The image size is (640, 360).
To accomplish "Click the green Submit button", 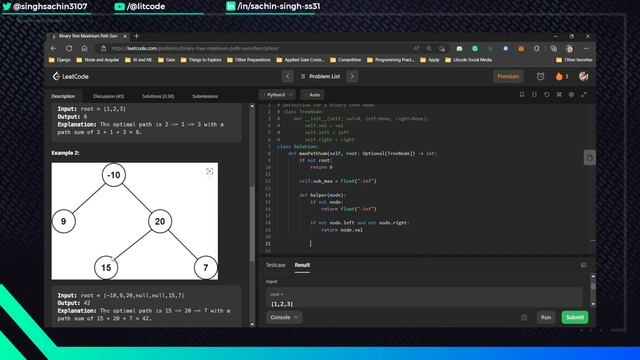I will tap(575, 317).
